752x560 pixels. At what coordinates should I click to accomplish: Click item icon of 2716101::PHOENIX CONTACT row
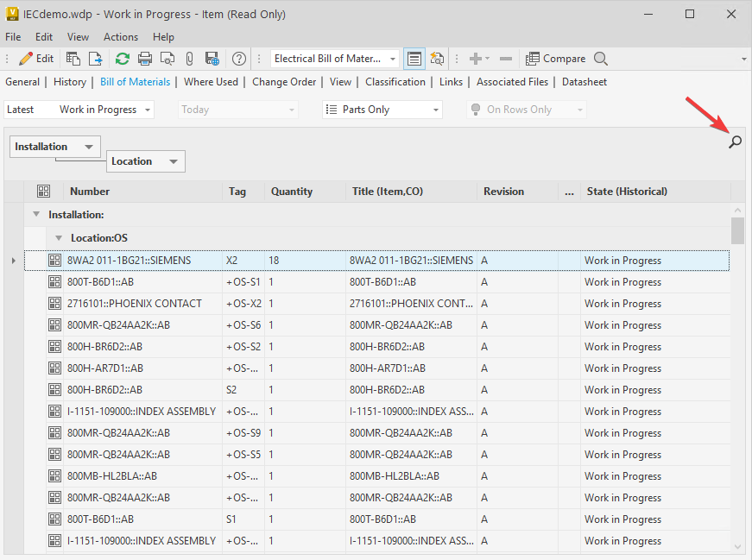(x=54, y=304)
